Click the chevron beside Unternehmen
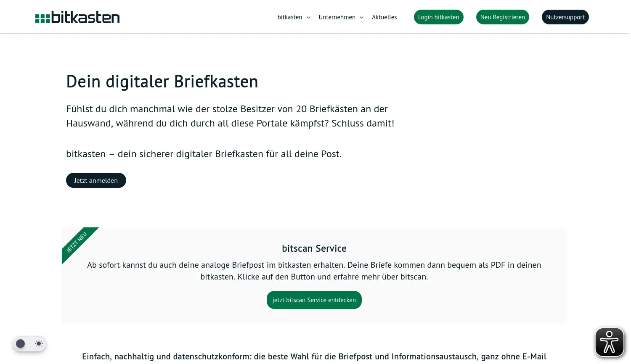Viewport: 631px width, 364px height. point(361,17)
